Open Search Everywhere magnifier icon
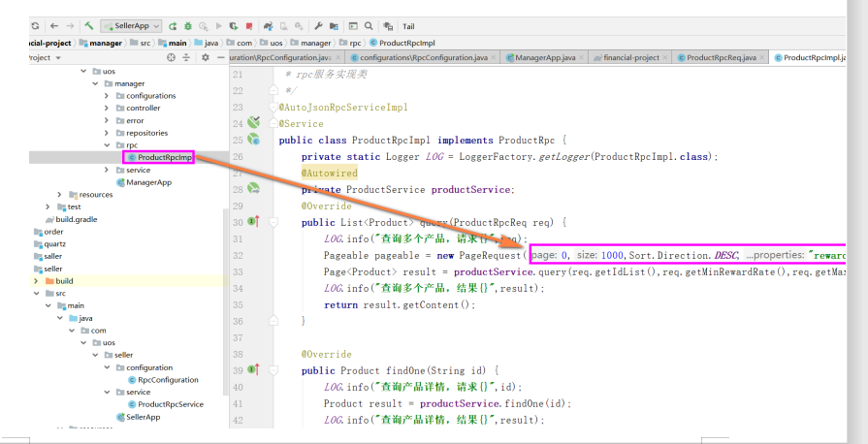The image size is (868, 444). [x=369, y=26]
